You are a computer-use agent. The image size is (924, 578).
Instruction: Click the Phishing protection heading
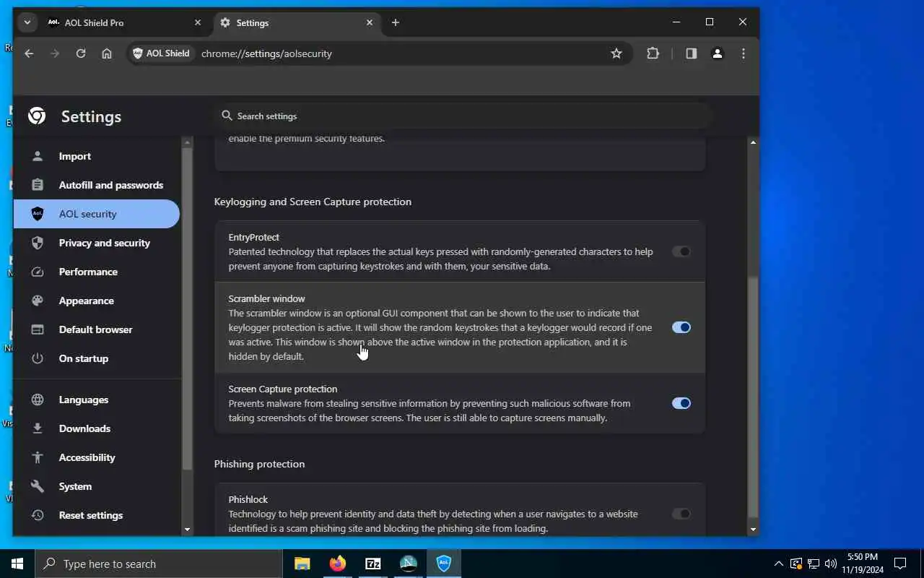[x=259, y=464]
